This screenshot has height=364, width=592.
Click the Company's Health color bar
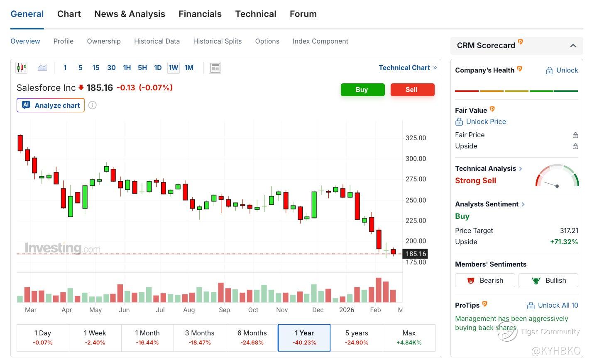(x=516, y=91)
